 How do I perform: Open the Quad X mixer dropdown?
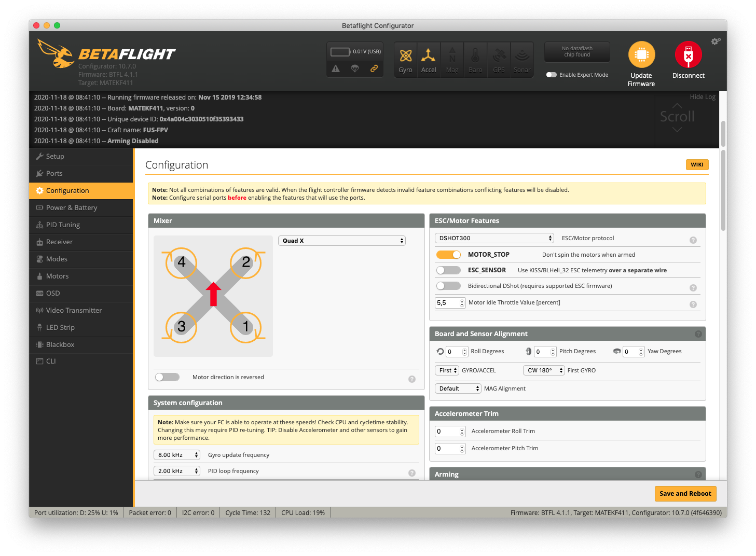point(342,241)
